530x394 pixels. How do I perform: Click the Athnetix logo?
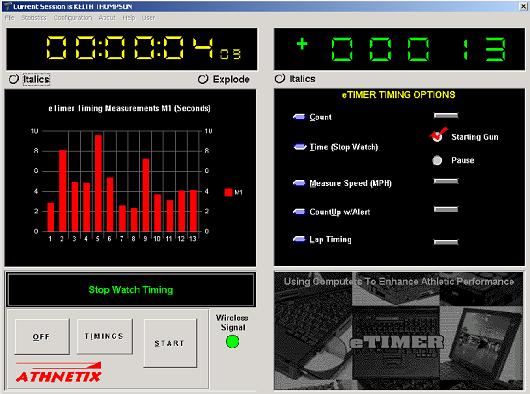tap(58, 373)
